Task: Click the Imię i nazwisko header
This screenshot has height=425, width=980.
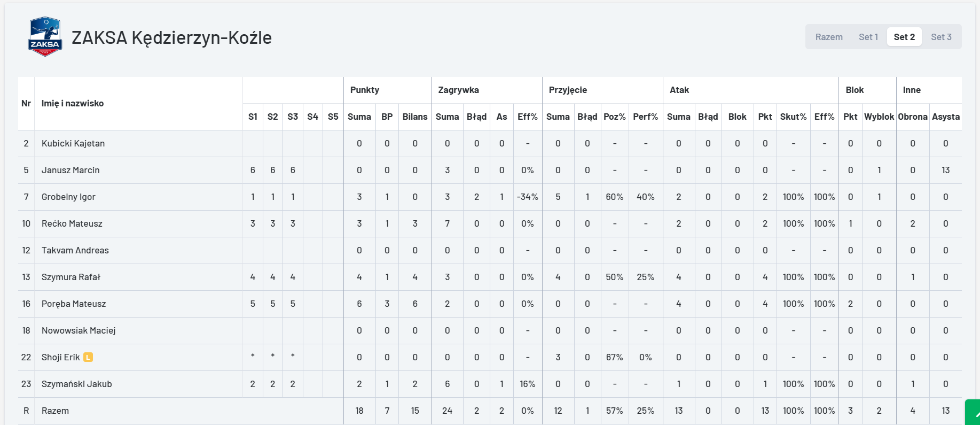Action: [x=73, y=103]
